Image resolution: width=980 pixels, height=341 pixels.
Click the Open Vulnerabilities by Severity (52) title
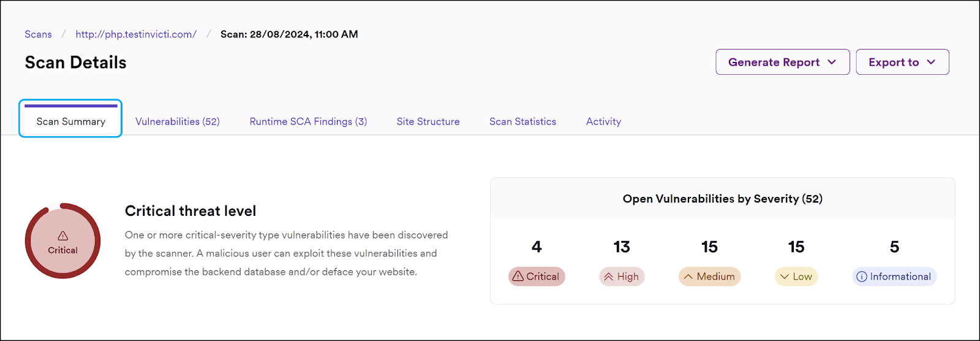pyautogui.click(x=723, y=199)
